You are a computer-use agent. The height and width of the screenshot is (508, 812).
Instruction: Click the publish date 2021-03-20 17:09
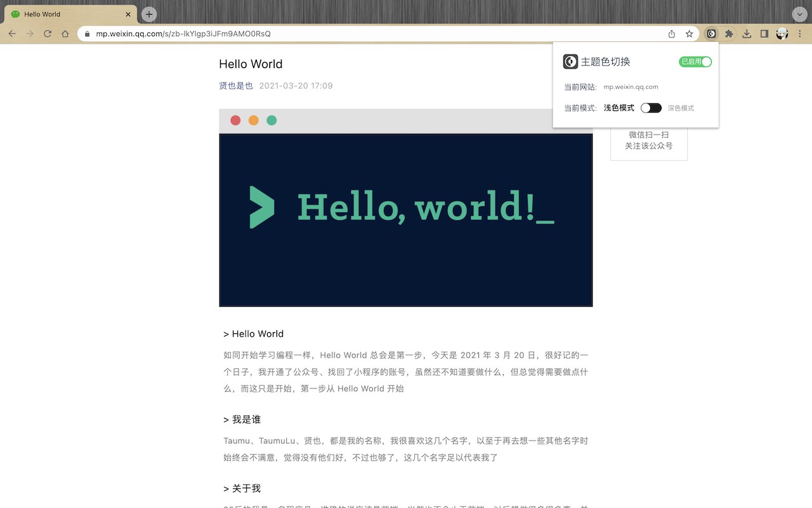[x=296, y=86]
